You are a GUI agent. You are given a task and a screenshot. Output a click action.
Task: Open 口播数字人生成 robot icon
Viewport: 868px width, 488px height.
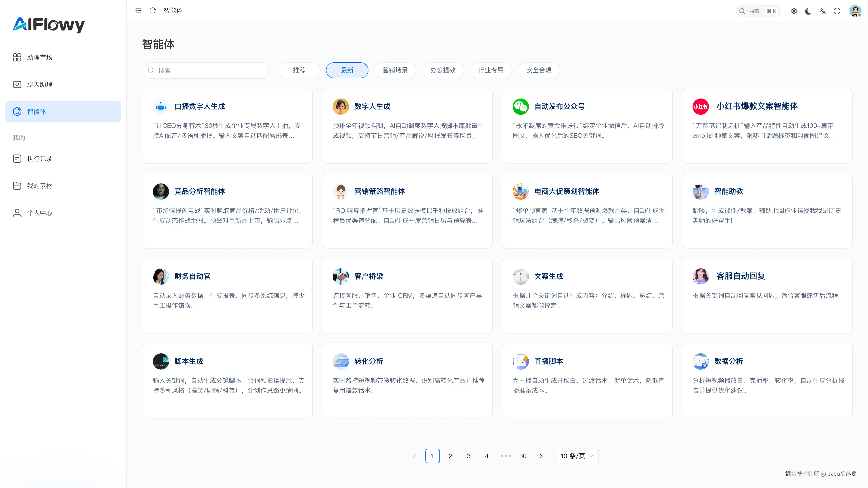tap(161, 106)
